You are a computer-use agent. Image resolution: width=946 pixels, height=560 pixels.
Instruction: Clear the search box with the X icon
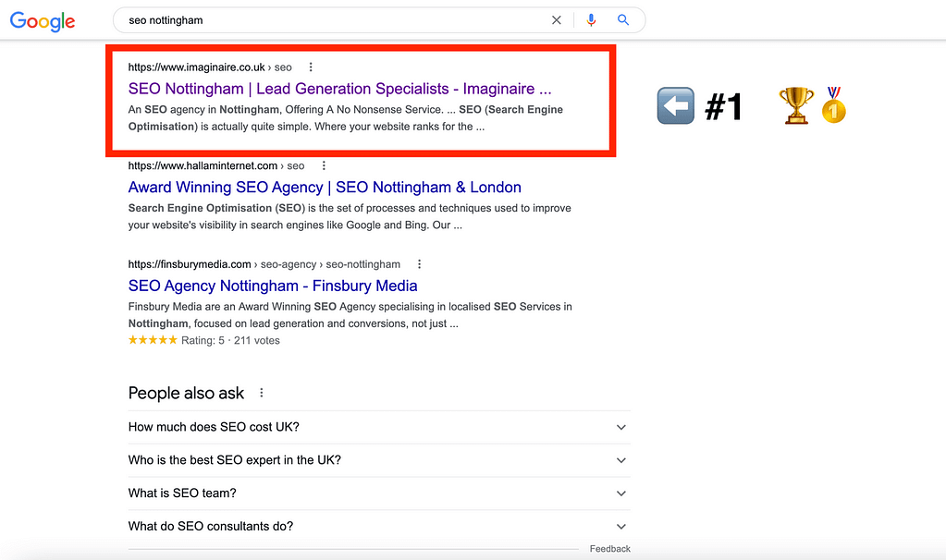557,20
